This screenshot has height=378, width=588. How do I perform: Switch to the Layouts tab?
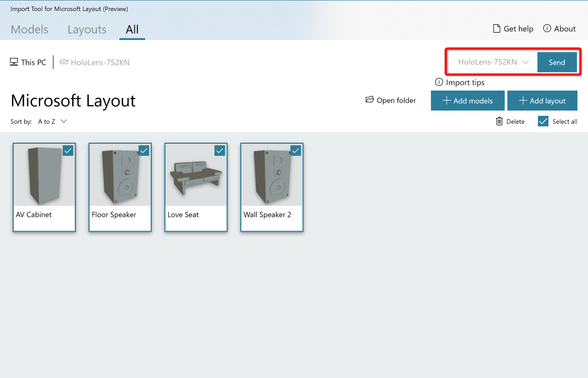(x=87, y=29)
